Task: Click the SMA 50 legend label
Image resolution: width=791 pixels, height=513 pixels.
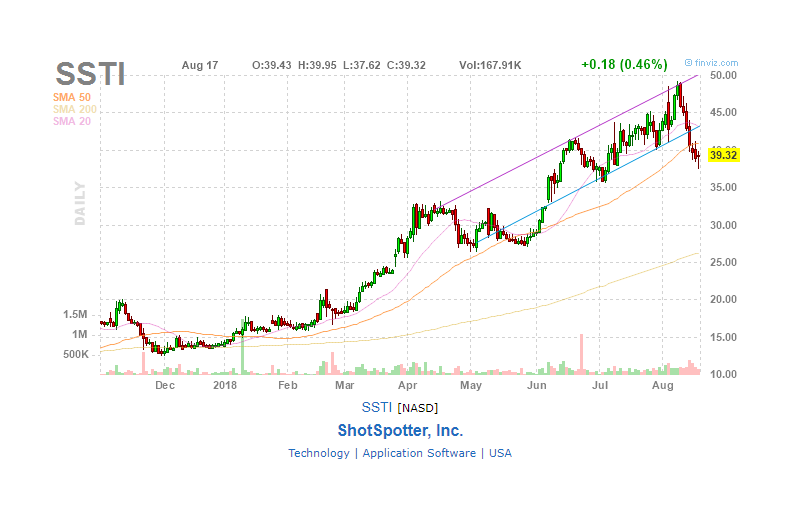Action: (72, 97)
